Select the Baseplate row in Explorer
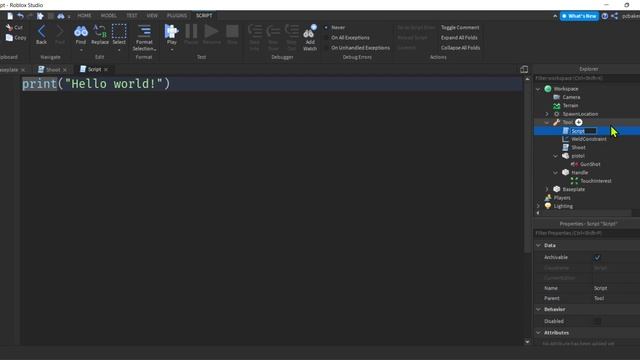 point(573,189)
